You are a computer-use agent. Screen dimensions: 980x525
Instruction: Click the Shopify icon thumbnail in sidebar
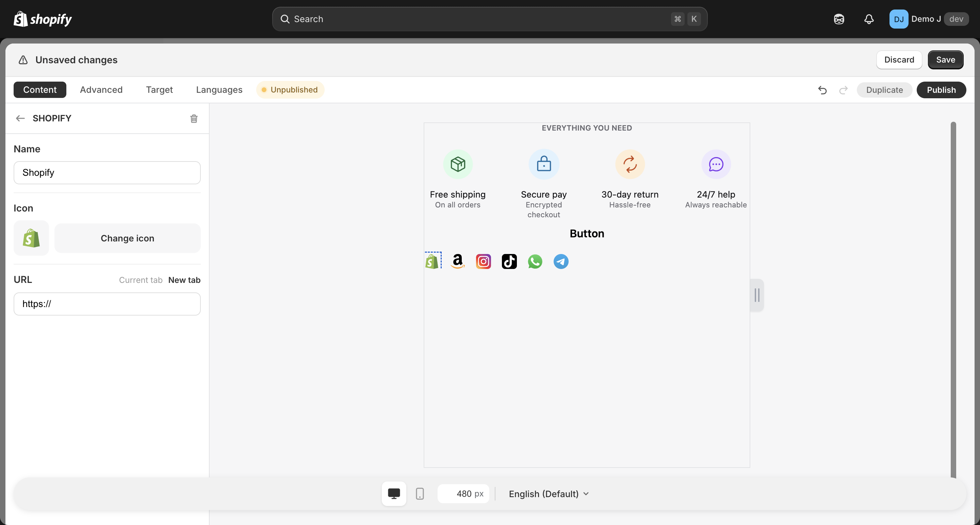coord(31,238)
